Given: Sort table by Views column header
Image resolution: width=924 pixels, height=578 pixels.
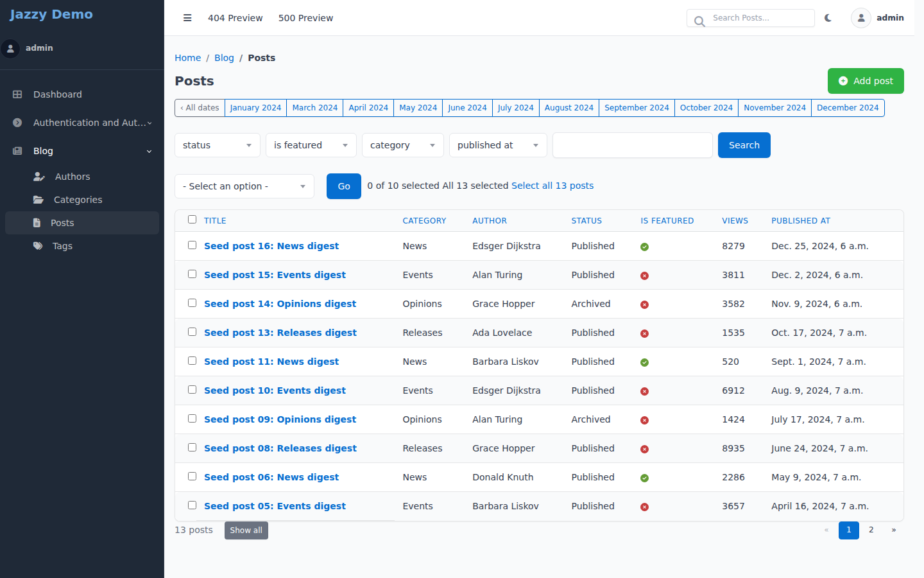Looking at the screenshot, I should (x=735, y=221).
